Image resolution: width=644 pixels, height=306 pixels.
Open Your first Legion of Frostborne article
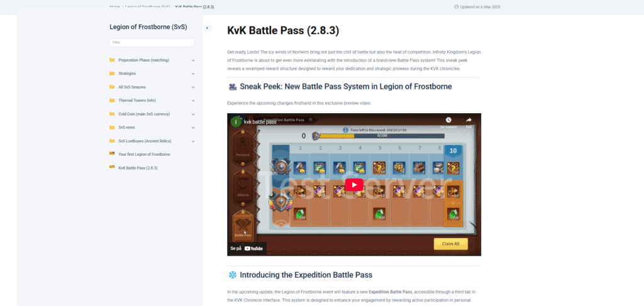(x=144, y=154)
